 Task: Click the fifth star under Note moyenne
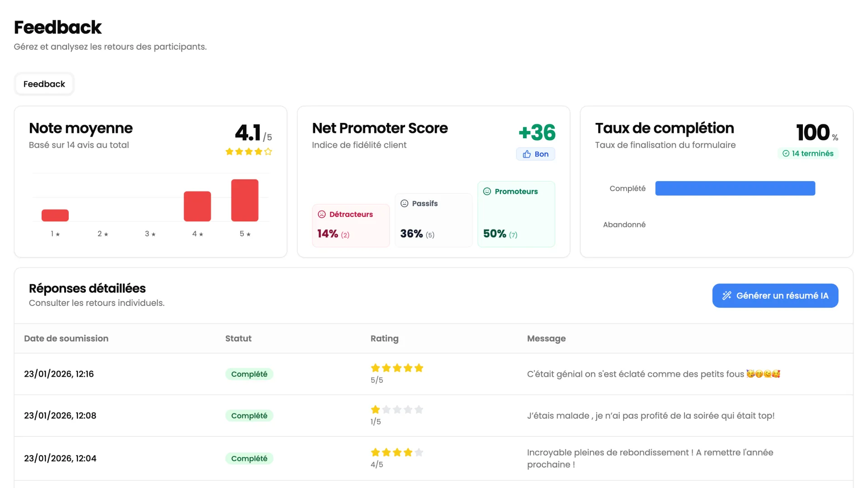269,152
